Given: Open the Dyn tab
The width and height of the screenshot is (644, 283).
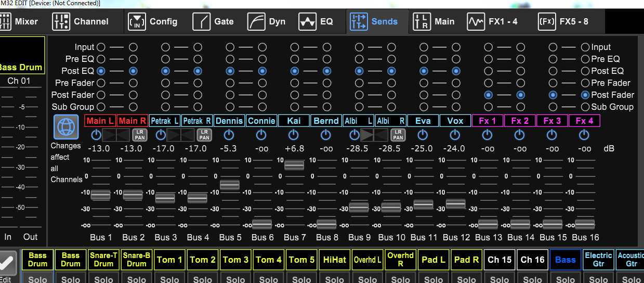Looking at the screenshot, I should tap(267, 22).
